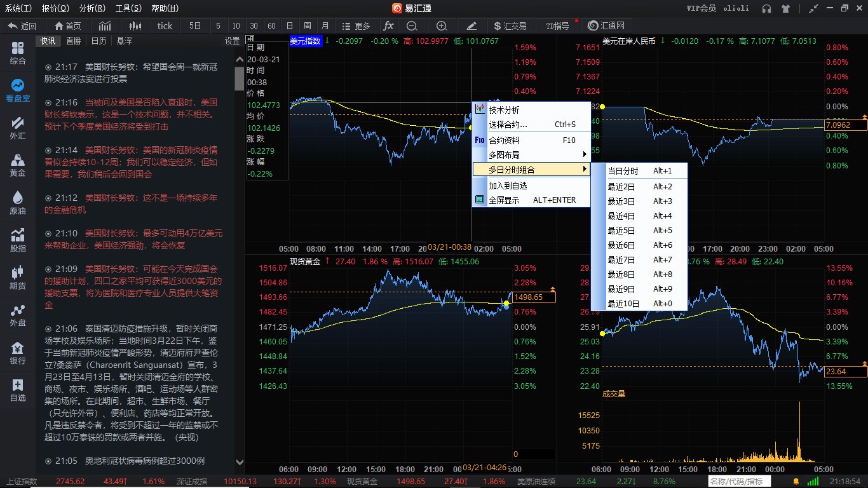
Task: Switch to the 日历 calendar tab
Action: (x=98, y=41)
